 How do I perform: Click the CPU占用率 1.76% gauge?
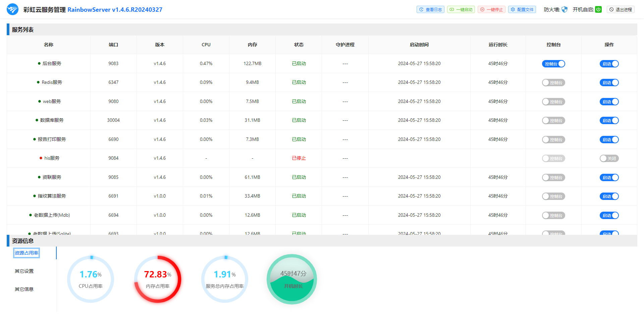[91, 279]
